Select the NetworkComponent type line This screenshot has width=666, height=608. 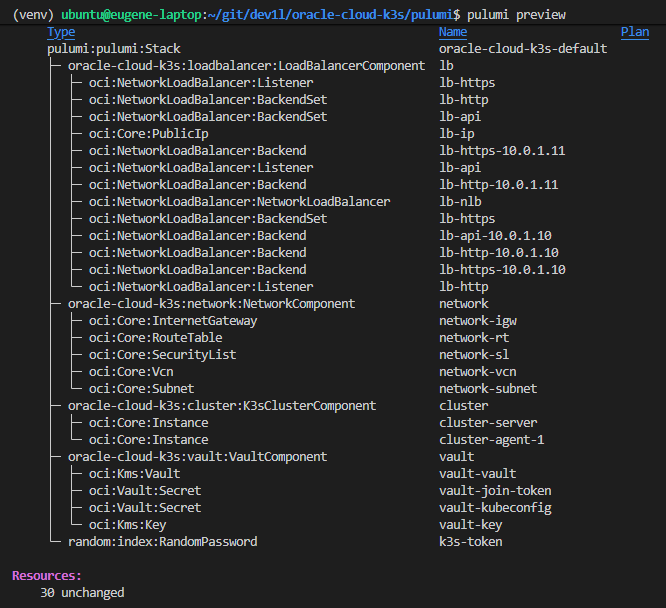click(x=212, y=304)
